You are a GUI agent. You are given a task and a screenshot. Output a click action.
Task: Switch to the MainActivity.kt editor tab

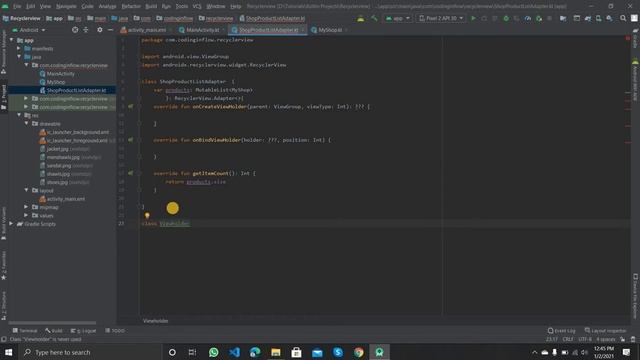(202, 30)
